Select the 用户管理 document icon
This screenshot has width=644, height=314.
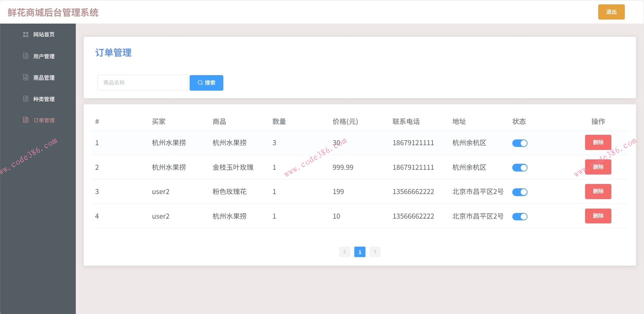[x=26, y=56]
